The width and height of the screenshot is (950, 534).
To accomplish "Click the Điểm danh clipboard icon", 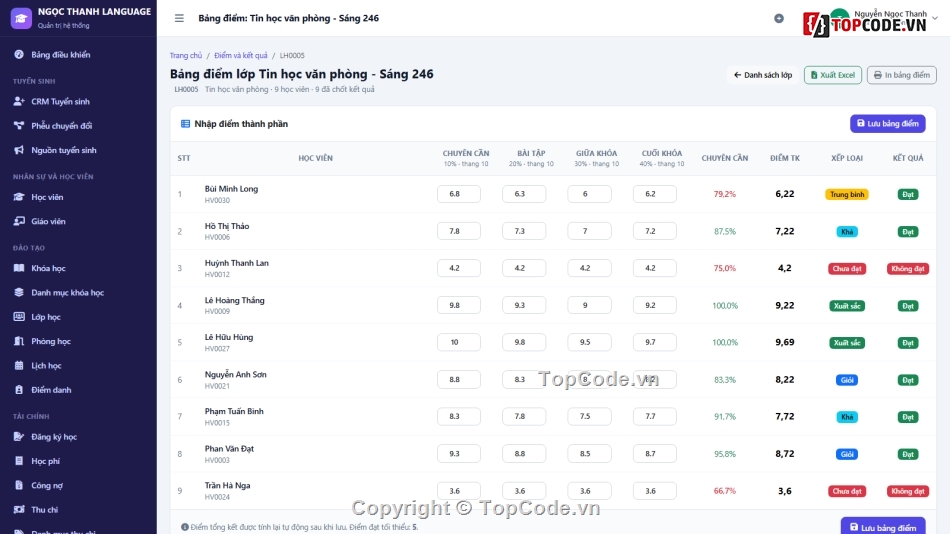I will (19, 390).
